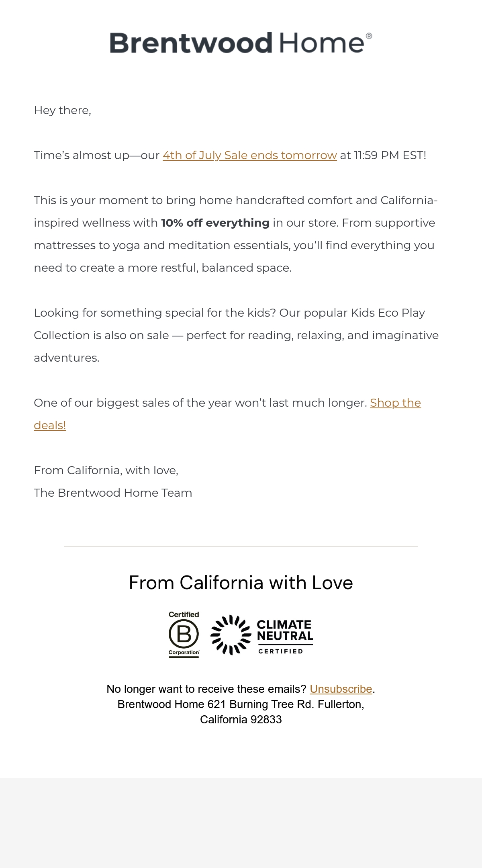
Task: Open the 4th of July Sale link
Action: click(249, 155)
